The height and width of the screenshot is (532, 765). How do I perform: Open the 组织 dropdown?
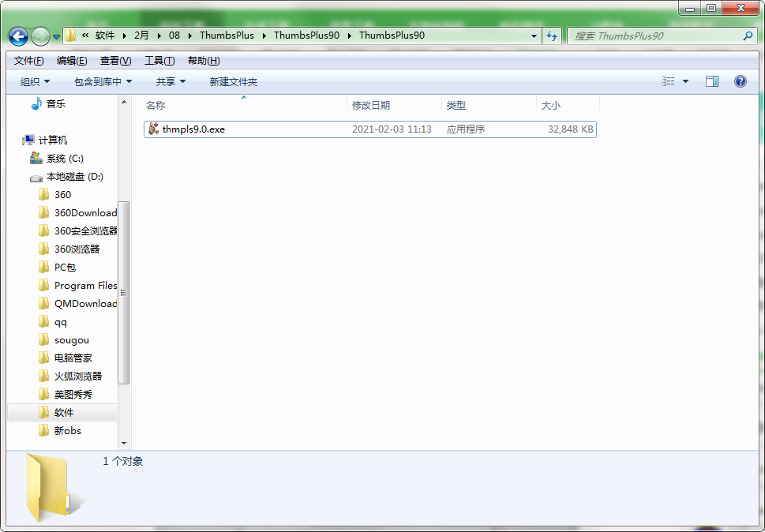35,81
